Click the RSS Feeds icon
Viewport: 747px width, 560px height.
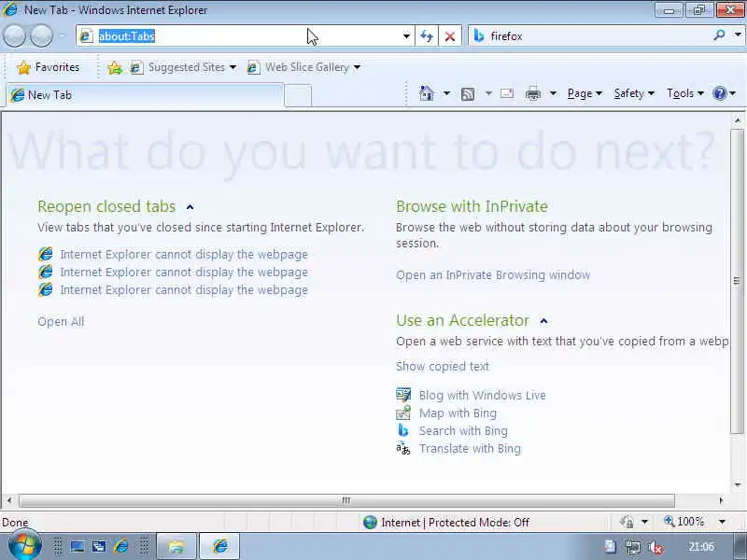tap(468, 94)
